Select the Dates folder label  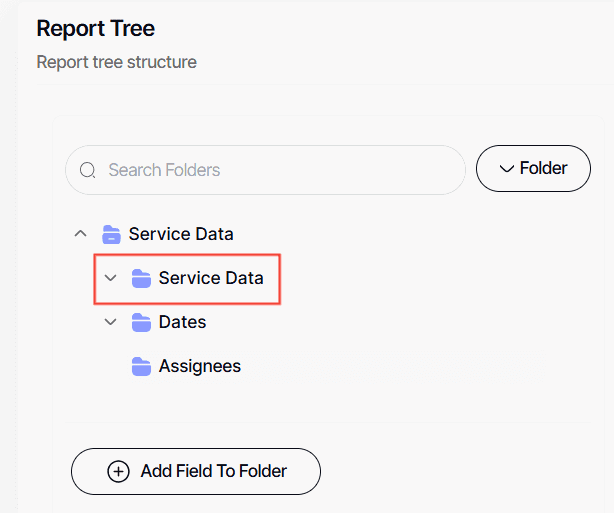coord(182,322)
